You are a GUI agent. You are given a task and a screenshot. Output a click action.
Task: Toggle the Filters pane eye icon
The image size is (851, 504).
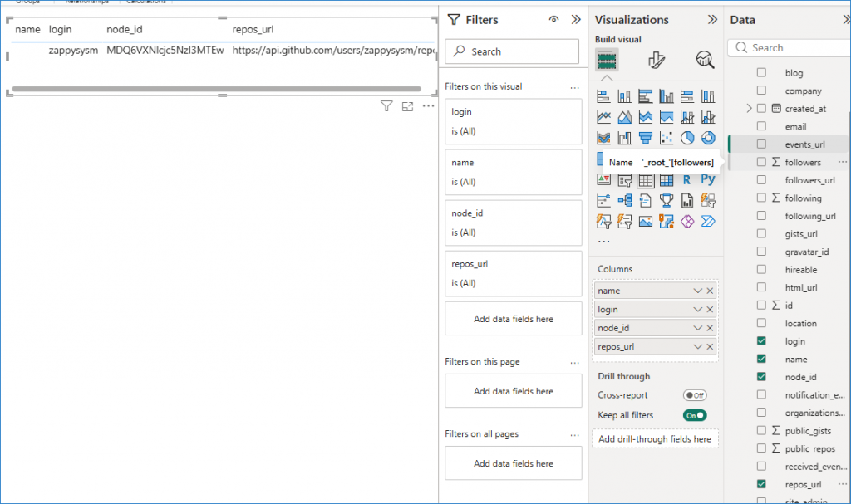click(553, 20)
